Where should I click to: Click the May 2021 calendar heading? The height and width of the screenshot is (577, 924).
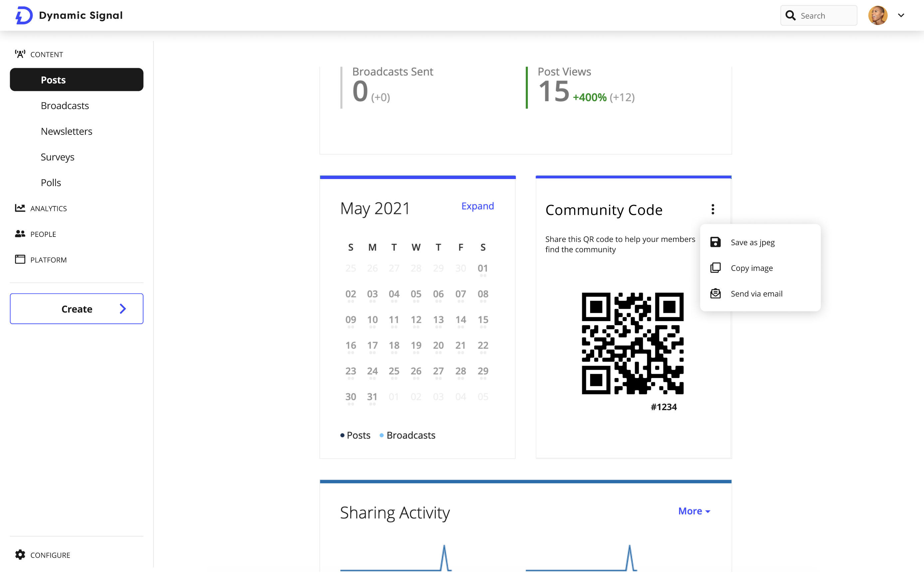(x=375, y=208)
